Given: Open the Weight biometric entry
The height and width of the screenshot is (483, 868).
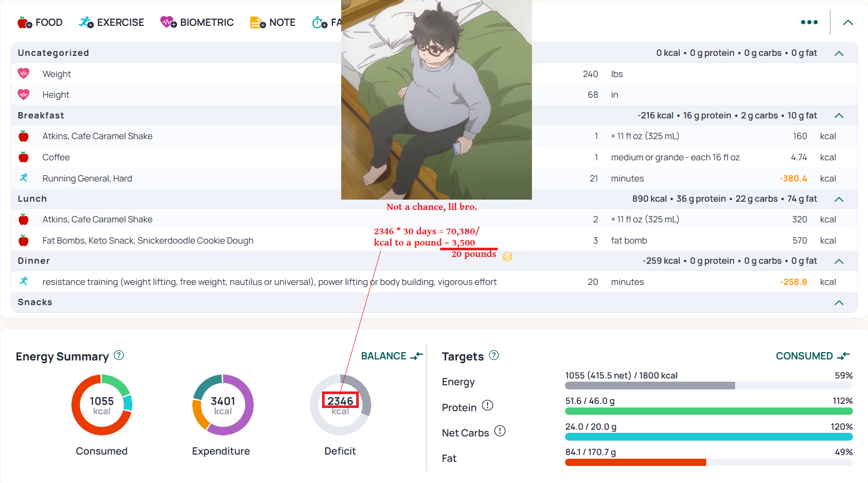Looking at the screenshot, I should click(57, 74).
